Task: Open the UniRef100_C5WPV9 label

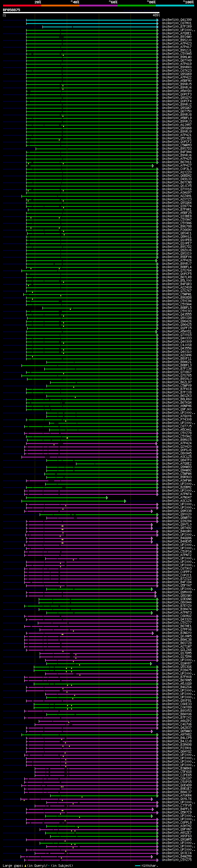Action: 176,386
